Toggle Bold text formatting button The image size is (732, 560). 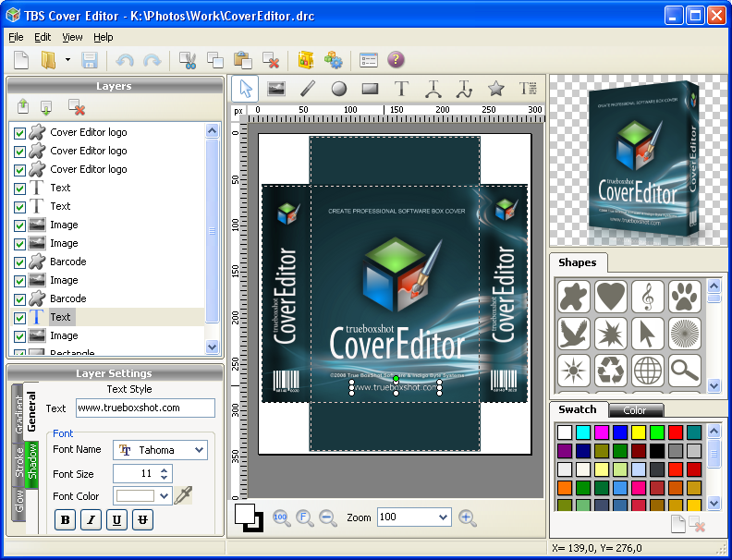coord(66,519)
